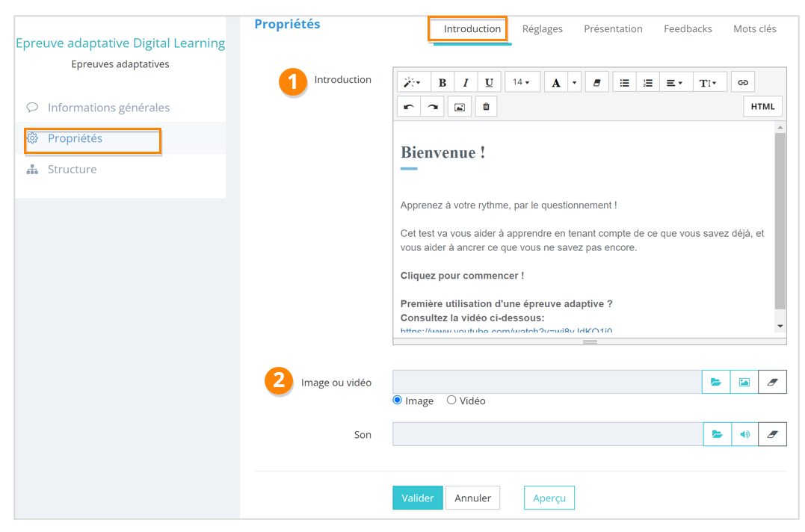This screenshot has width=805, height=532.
Task: Click the Image ou vidéo input field
Action: pyautogui.click(x=546, y=382)
